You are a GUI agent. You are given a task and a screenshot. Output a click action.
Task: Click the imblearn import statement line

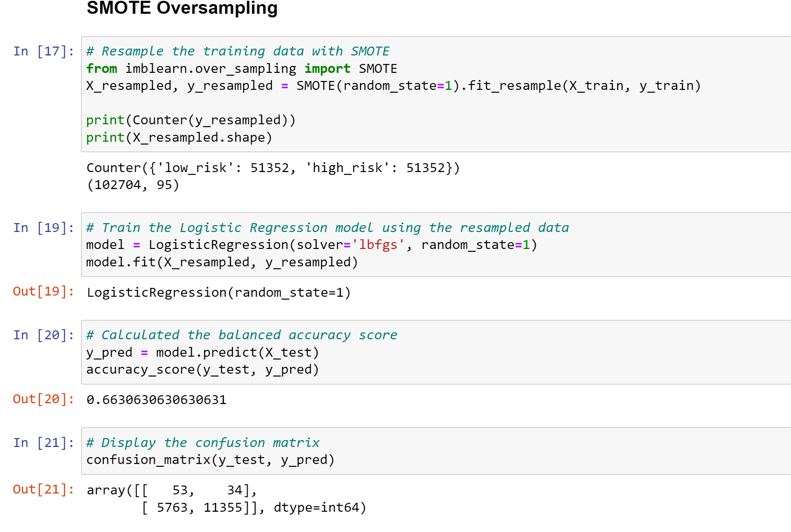pos(241,69)
